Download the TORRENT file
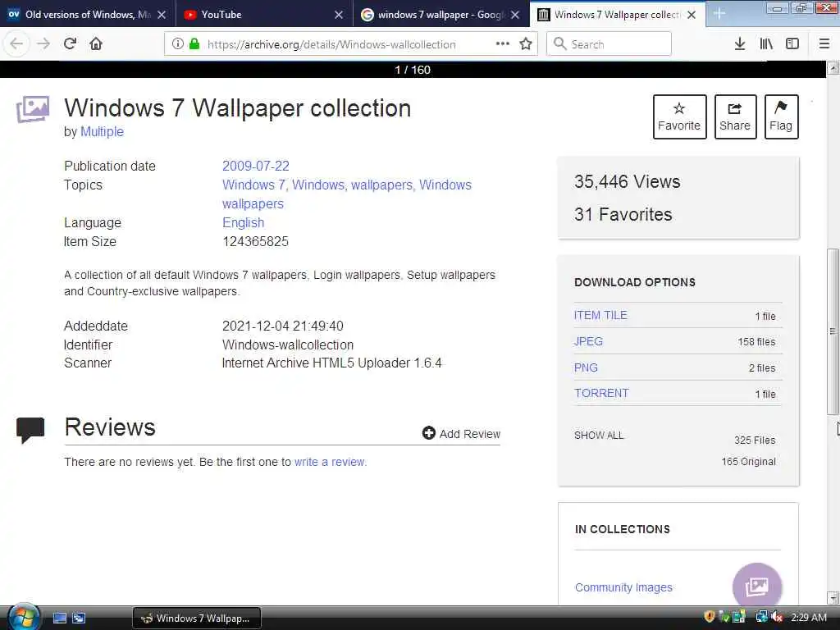Image resolution: width=840 pixels, height=630 pixels. (601, 393)
